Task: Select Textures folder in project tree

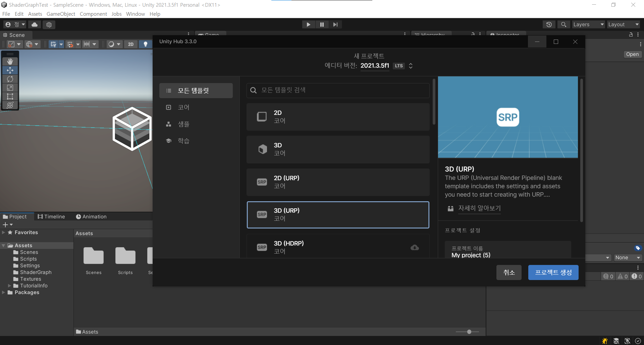Action: (x=31, y=279)
